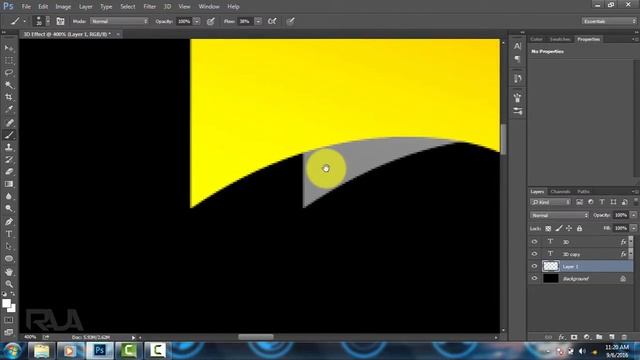Select the Hand tool
Screen dimensions: 640x360
9,271
